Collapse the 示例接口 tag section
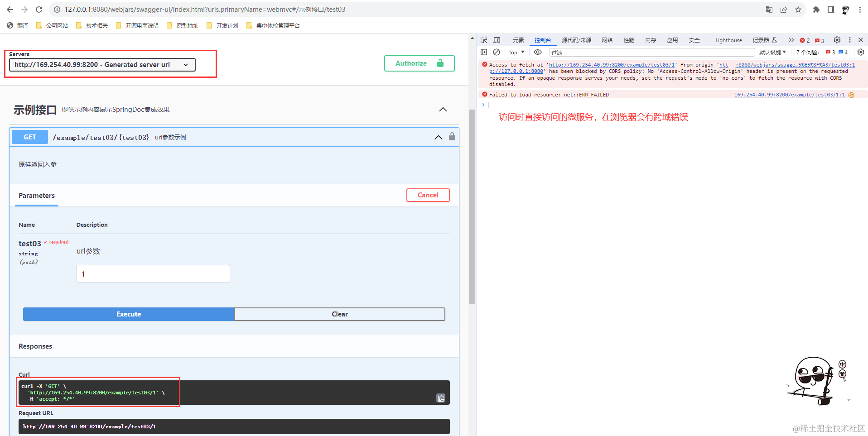 coord(443,110)
